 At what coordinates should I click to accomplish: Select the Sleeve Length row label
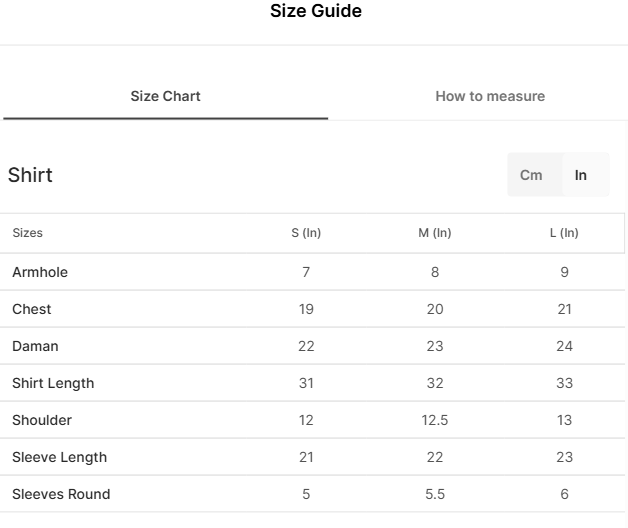60,457
